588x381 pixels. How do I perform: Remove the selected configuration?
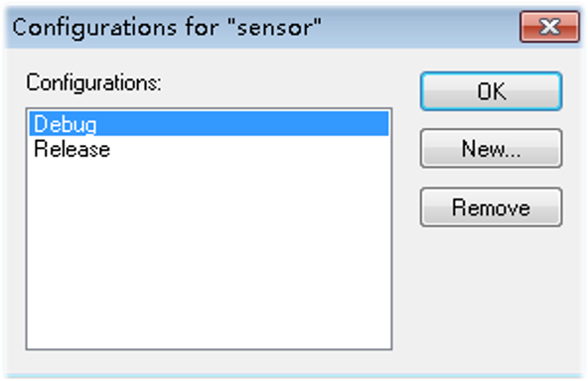pyautogui.click(x=491, y=207)
